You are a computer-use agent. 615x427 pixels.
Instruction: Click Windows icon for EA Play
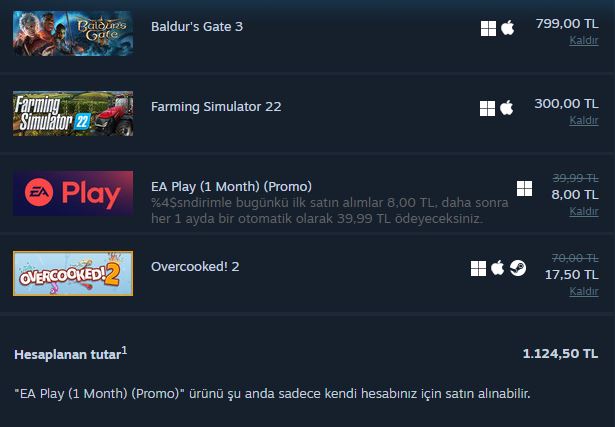524,189
